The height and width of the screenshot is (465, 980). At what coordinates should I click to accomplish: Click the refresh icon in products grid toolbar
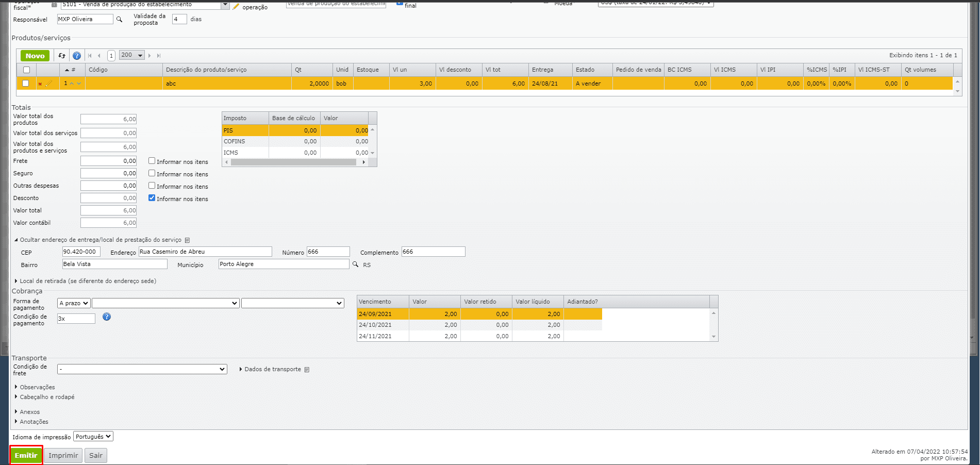coord(62,56)
